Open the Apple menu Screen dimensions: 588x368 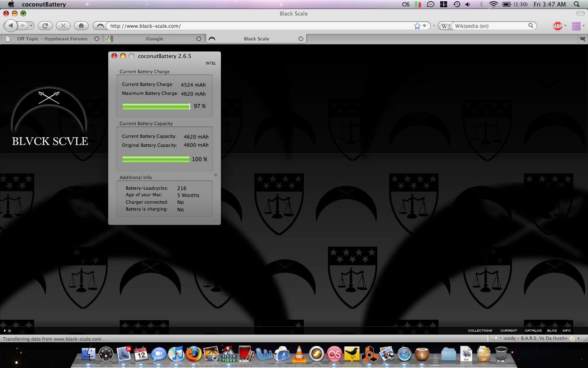click(x=11, y=4)
